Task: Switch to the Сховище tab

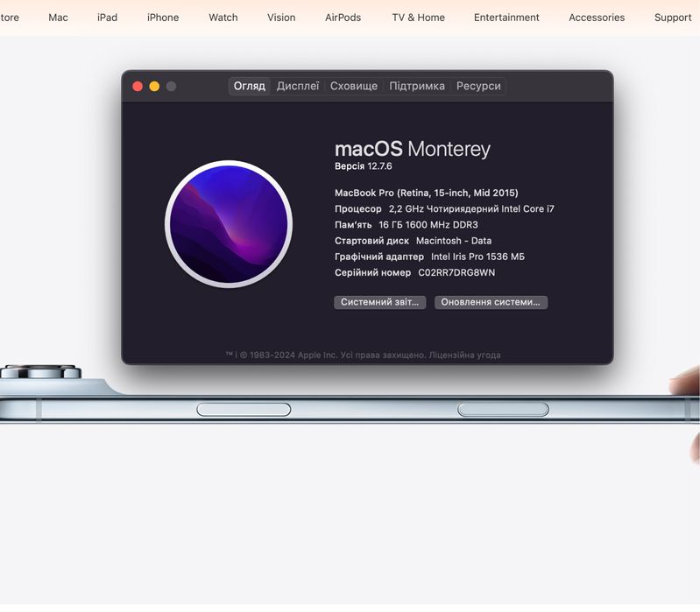Action: tap(354, 86)
